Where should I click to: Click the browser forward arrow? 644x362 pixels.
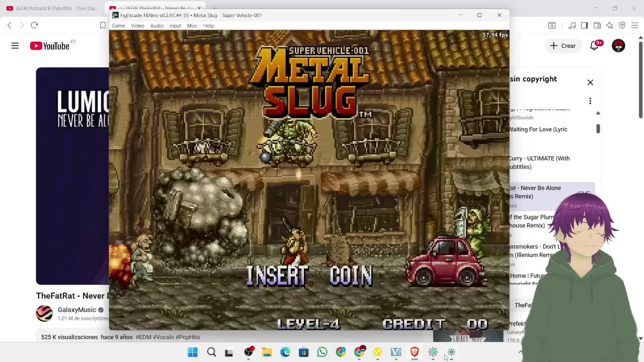tap(21, 25)
